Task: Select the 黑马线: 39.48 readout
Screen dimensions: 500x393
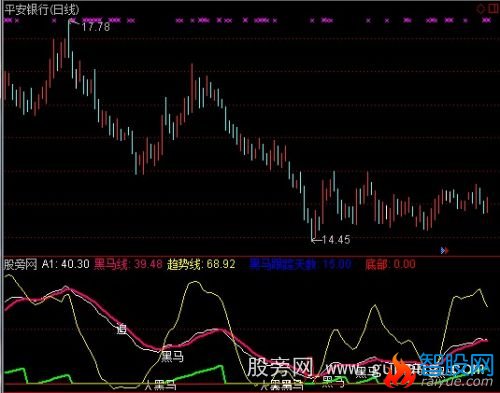Action: click(128, 264)
